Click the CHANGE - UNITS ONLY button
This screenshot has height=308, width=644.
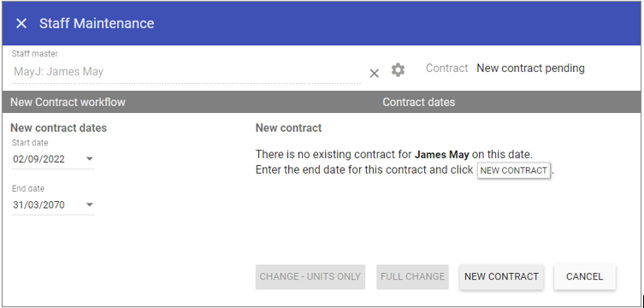[x=310, y=277]
